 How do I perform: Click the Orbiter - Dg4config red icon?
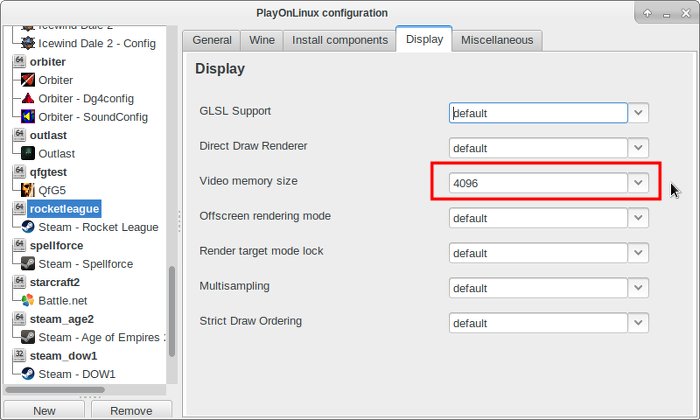[28, 98]
